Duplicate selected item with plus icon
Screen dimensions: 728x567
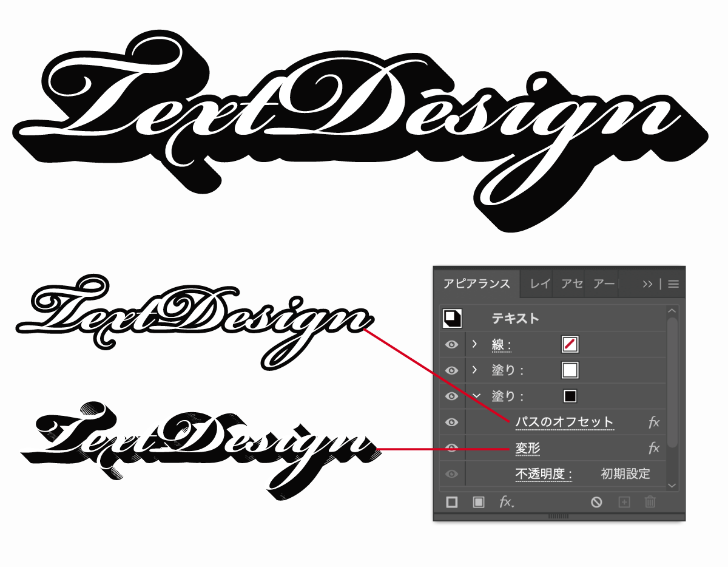click(625, 501)
